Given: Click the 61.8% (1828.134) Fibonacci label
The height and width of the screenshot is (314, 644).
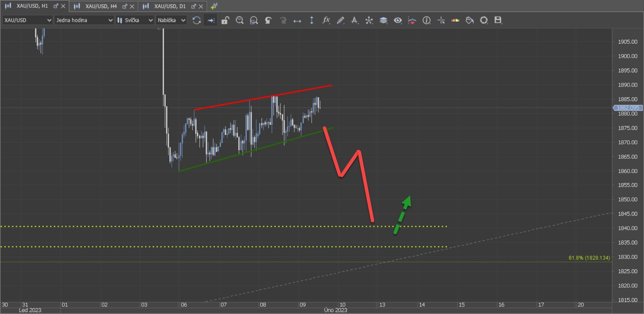Looking at the screenshot, I should click(589, 258).
